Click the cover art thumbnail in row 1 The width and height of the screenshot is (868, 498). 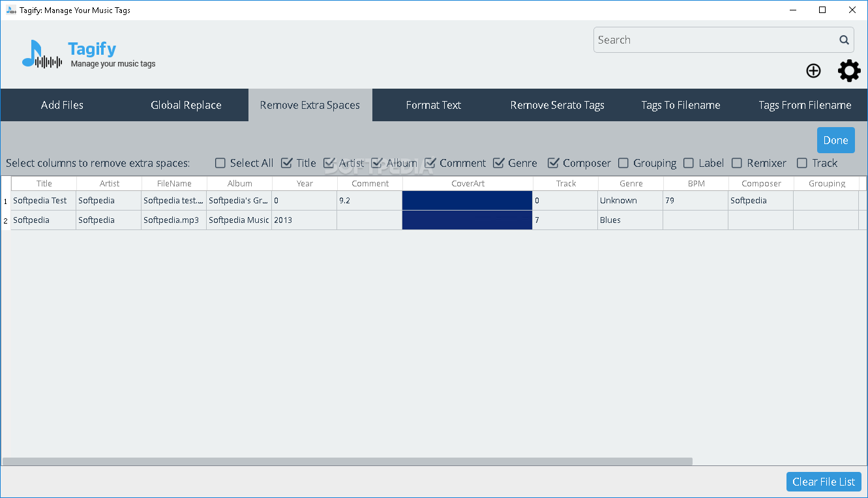coord(468,200)
